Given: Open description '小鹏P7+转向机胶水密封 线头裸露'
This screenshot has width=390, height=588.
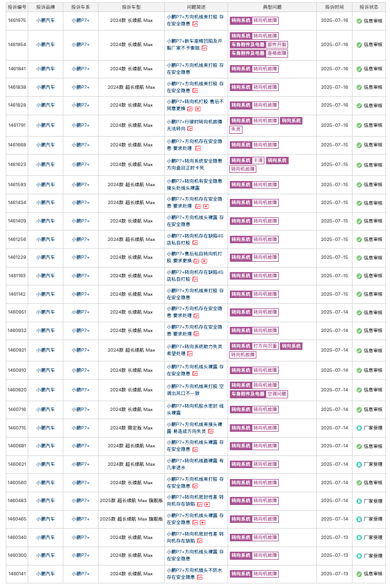Looking at the screenshot, I should [195, 409].
